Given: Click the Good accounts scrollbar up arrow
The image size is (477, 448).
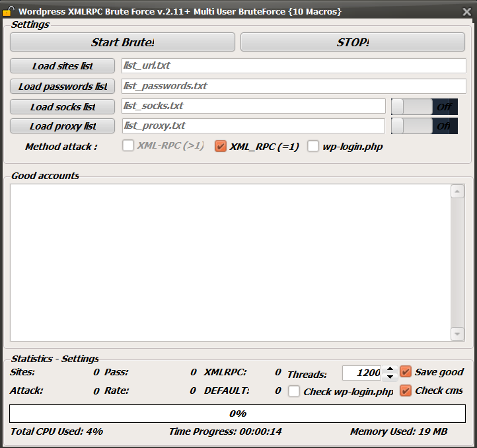Looking at the screenshot, I should tap(457, 192).
